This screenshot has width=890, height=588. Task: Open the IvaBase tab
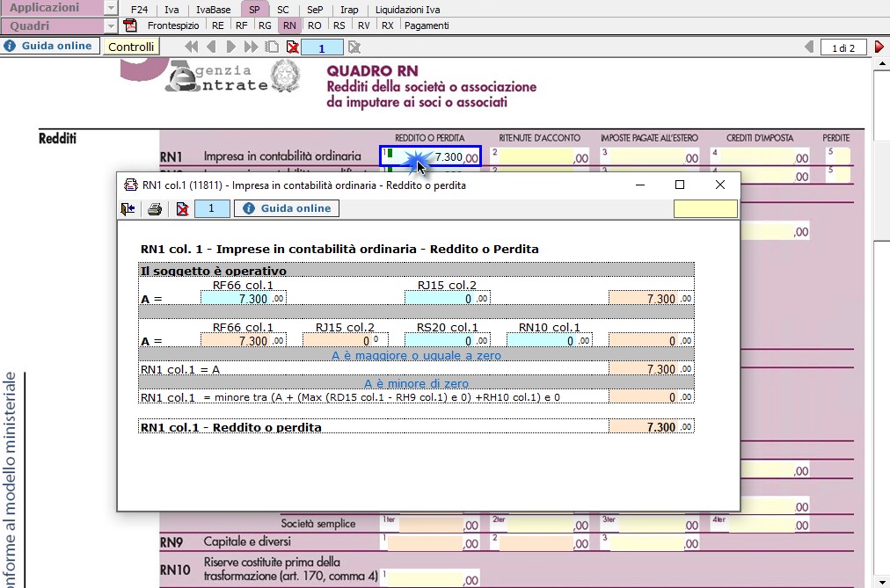(x=214, y=10)
